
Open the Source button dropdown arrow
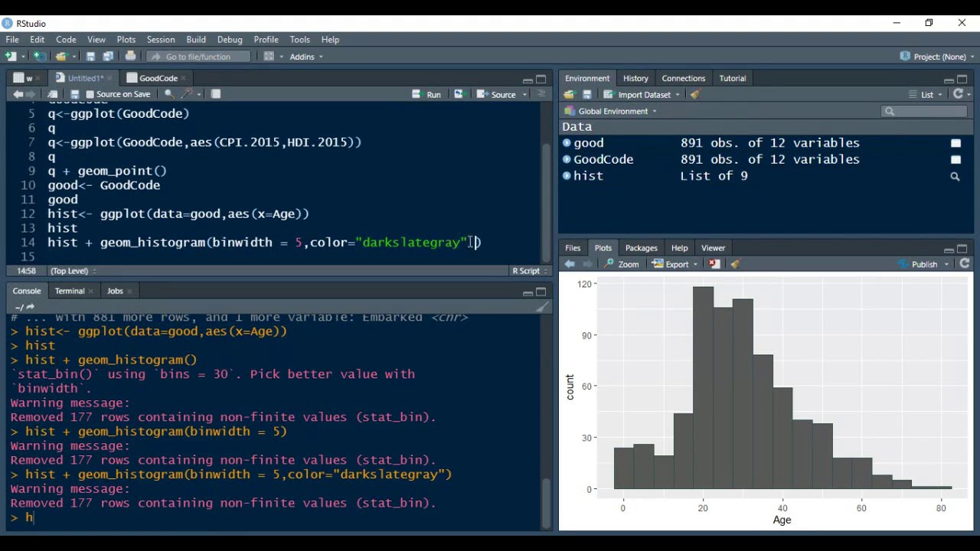pyautogui.click(x=524, y=94)
